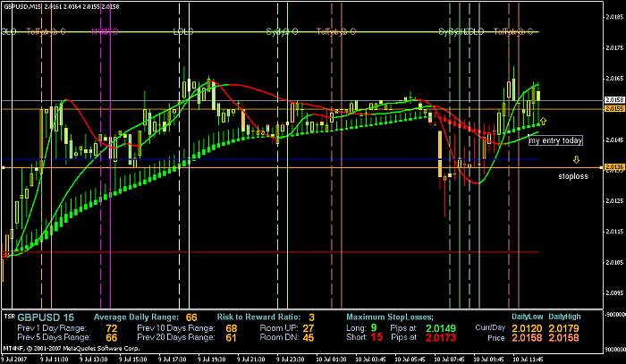Click the "my entry today" text label
This screenshot has width=626, height=364.
click(x=555, y=141)
